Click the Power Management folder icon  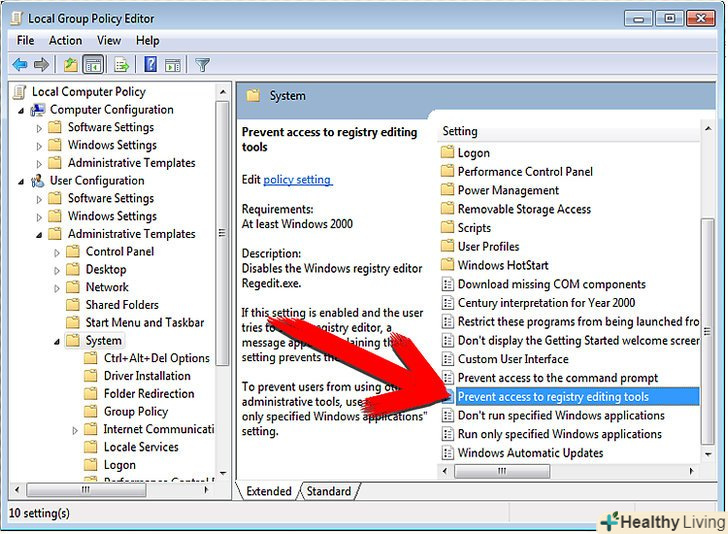(448, 189)
